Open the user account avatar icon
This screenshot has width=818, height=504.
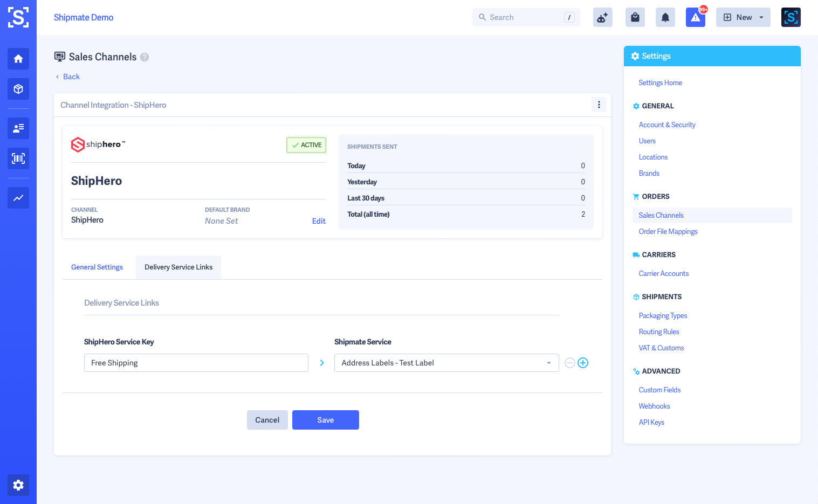tap(791, 17)
